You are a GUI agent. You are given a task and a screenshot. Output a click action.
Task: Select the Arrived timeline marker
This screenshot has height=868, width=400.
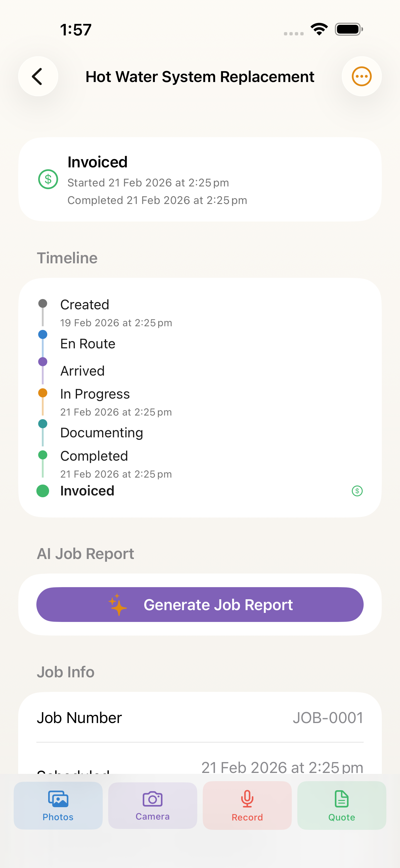click(42, 361)
